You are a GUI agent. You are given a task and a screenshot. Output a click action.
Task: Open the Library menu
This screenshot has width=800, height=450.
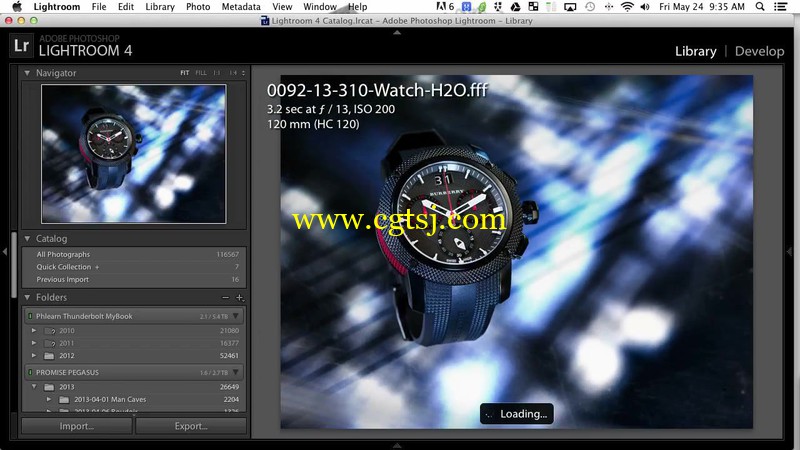click(x=160, y=7)
